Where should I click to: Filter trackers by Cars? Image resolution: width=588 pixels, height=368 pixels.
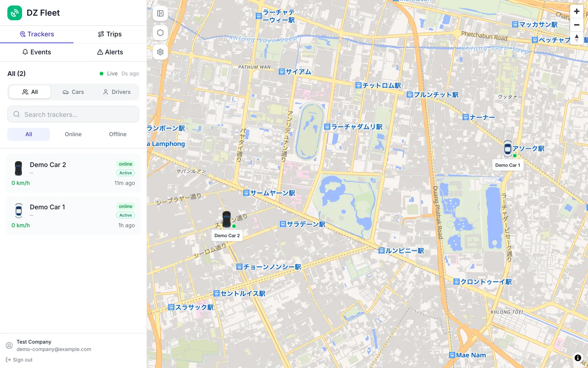click(73, 92)
